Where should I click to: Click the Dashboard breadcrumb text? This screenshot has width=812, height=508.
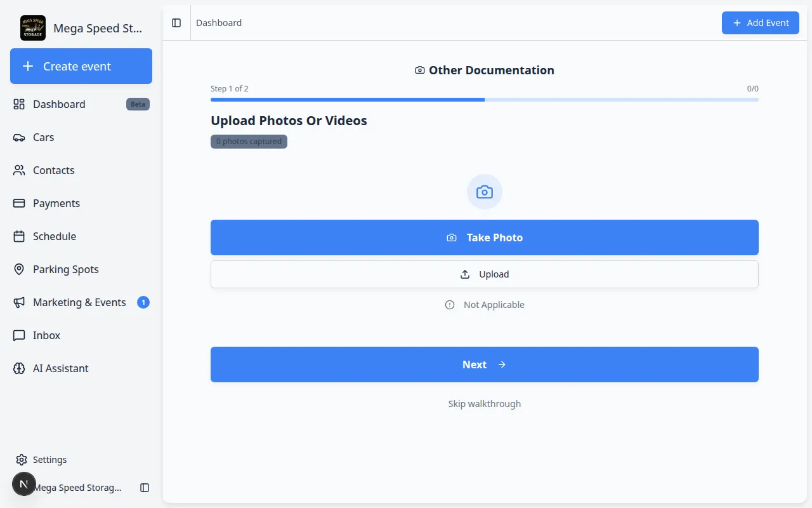[219, 23]
